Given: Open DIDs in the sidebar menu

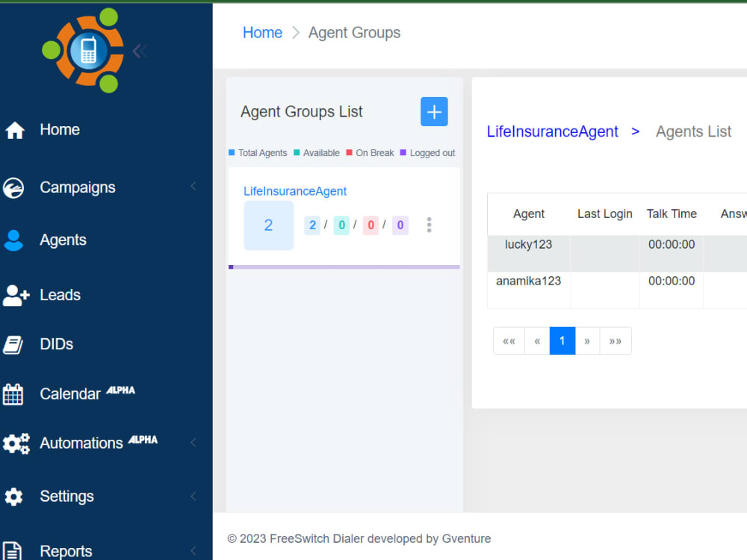Looking at the screenshot, I should [x=57, y=343].
